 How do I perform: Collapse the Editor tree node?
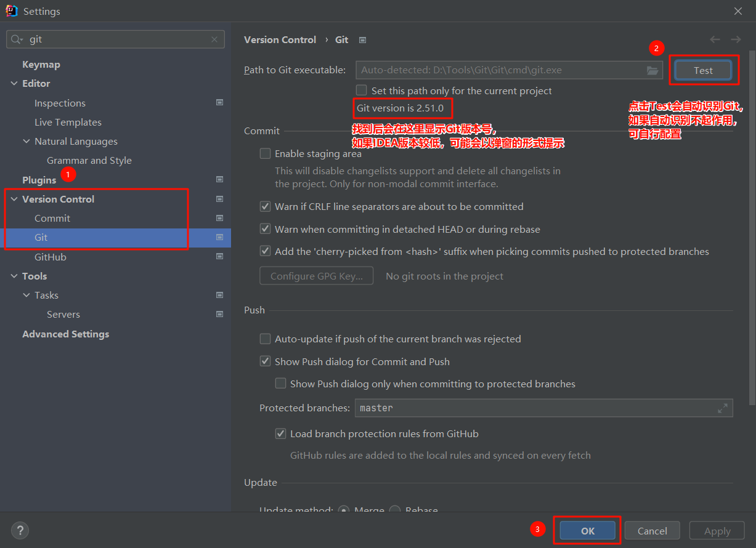coord(14,83)
